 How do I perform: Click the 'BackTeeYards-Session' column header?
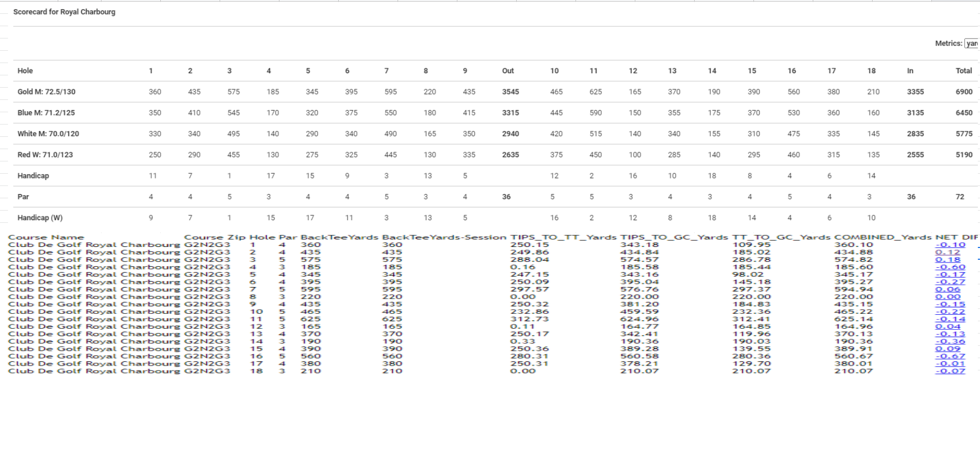coord(444,237)
